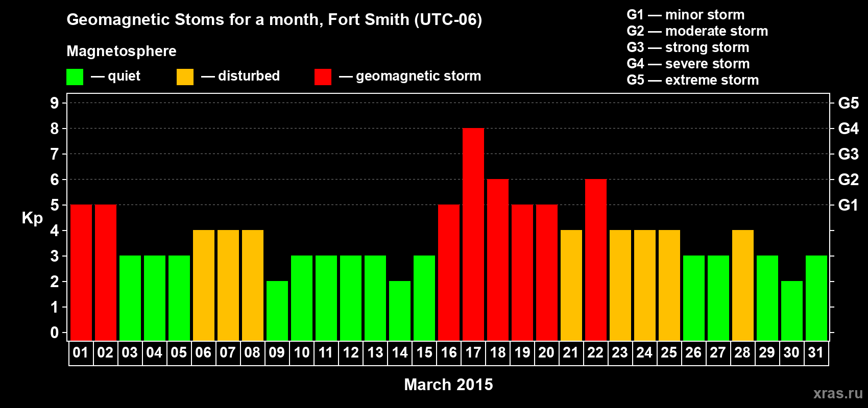Click the orange bar for day 07
868x408 pixels.
(228, 285)
